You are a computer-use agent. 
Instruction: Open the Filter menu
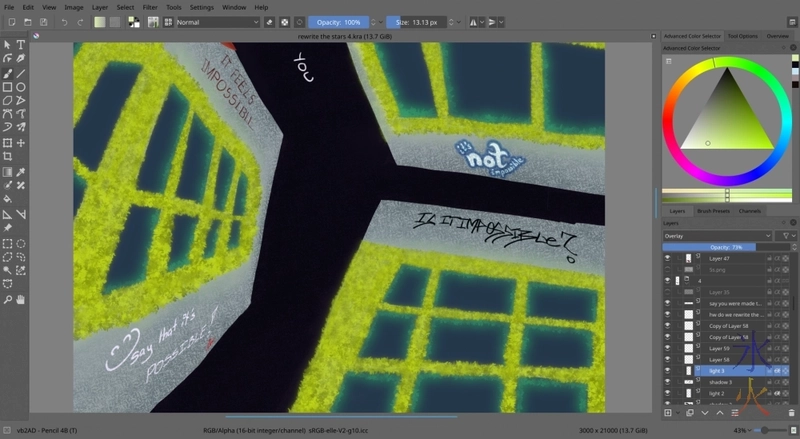point(148,7)
